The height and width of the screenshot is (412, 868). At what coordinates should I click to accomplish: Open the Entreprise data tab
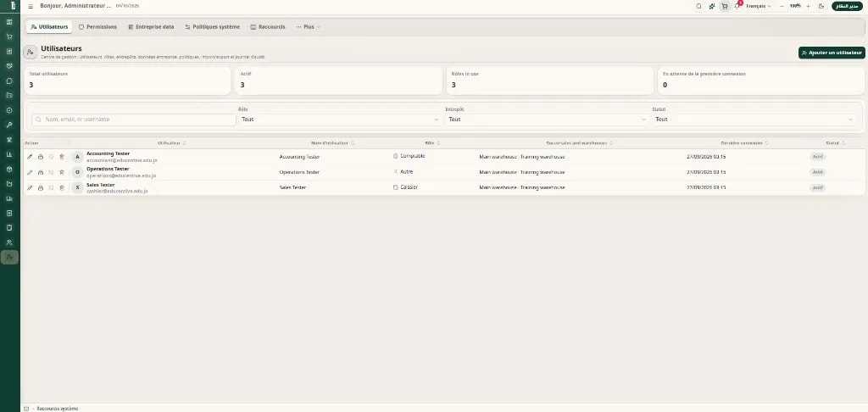[151, 26]
